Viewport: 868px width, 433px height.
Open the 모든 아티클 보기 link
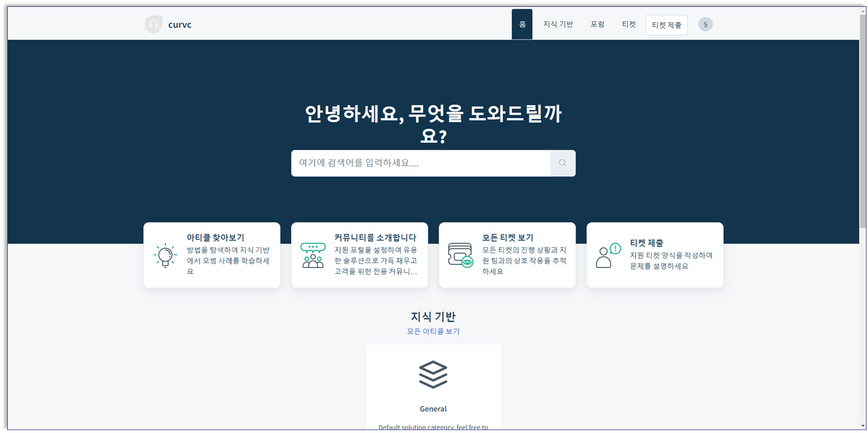(x=433, y=331)
